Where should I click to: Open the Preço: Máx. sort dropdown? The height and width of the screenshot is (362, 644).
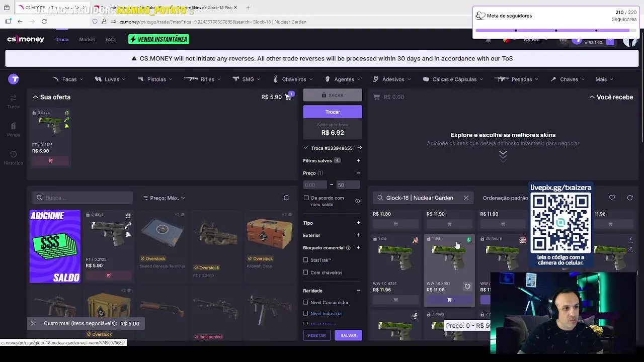(x=164, y=198)
